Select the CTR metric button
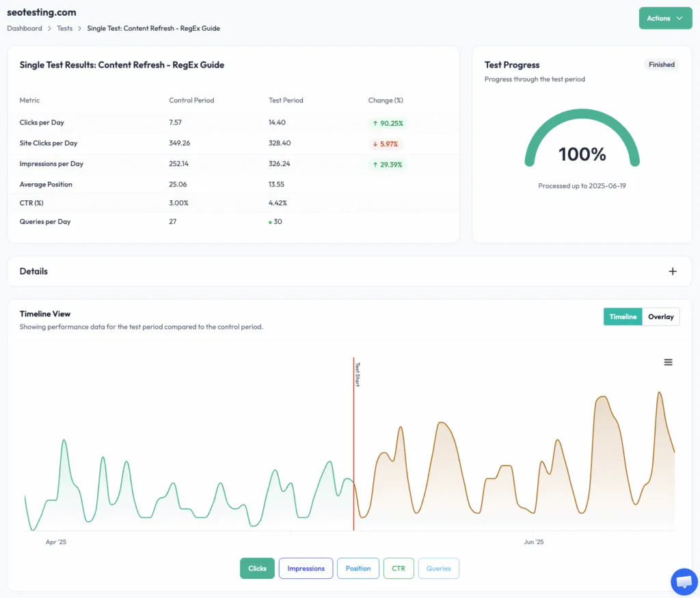The width and height of the screenshot is (700, 598). [399, 568]
